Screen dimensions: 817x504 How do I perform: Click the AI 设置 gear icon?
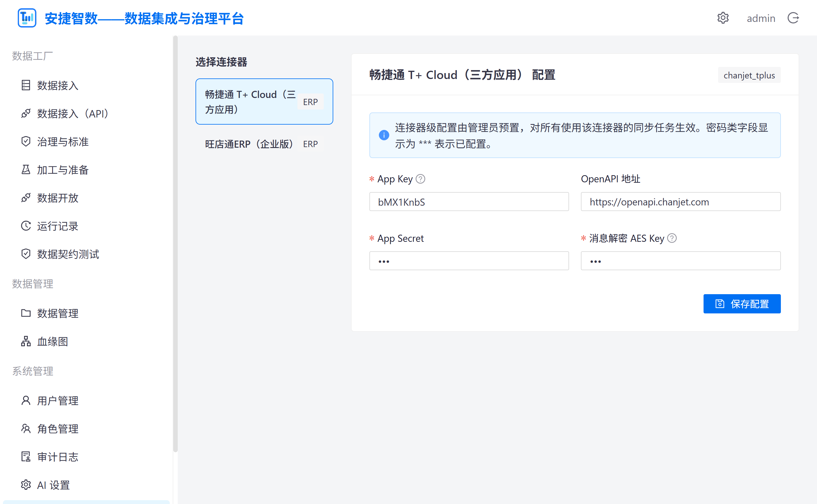pyautogui.click(x=26, y=485)
